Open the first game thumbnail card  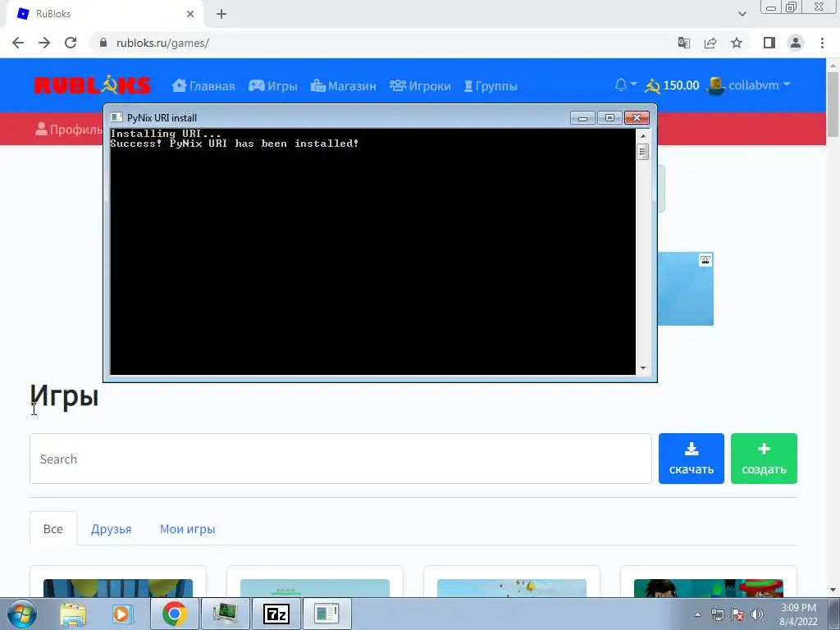click(x=118, y=587)
